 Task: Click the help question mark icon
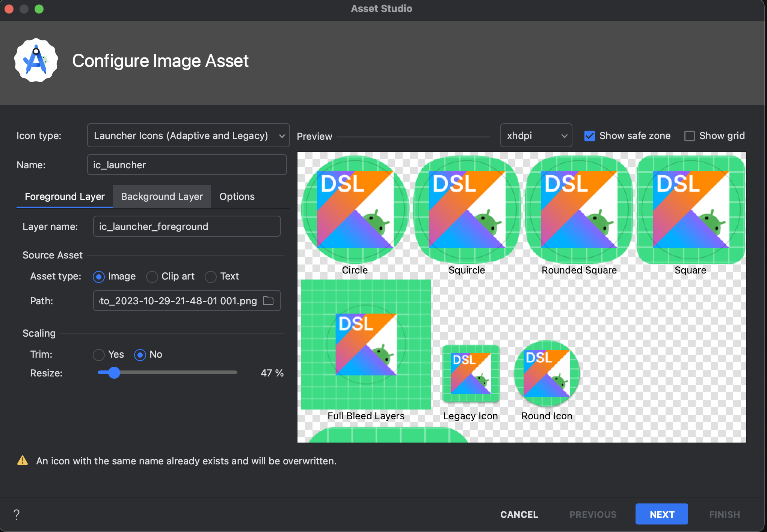17,514
